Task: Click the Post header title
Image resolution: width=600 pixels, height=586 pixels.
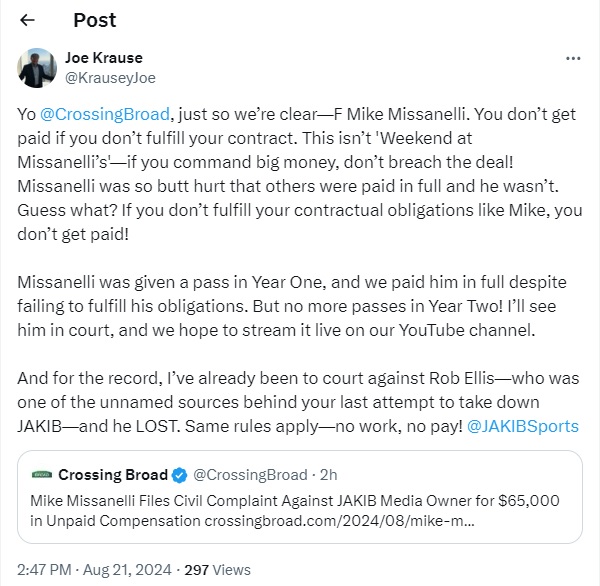Action: (94, 20)
